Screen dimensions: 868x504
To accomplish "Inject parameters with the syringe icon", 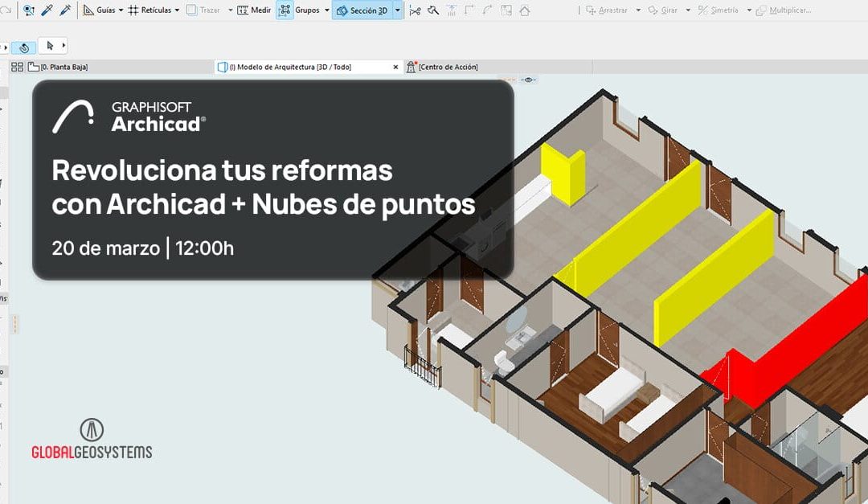I will tap(65, 10).
